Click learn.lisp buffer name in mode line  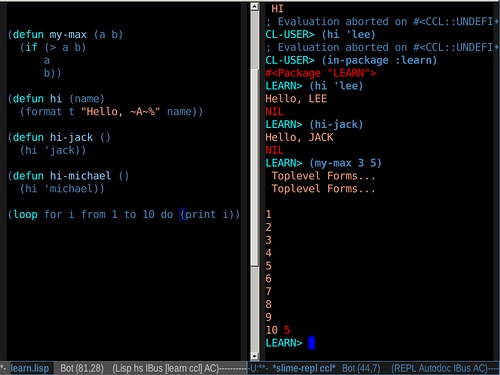(30, 368)
